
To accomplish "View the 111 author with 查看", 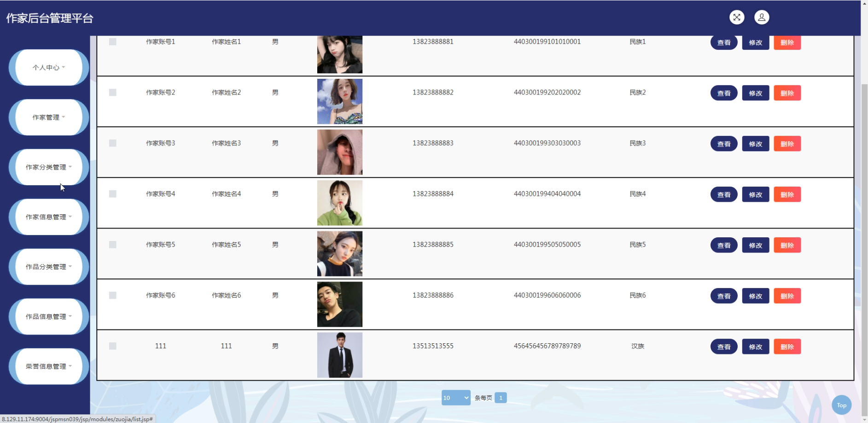I will coord(724,347).
